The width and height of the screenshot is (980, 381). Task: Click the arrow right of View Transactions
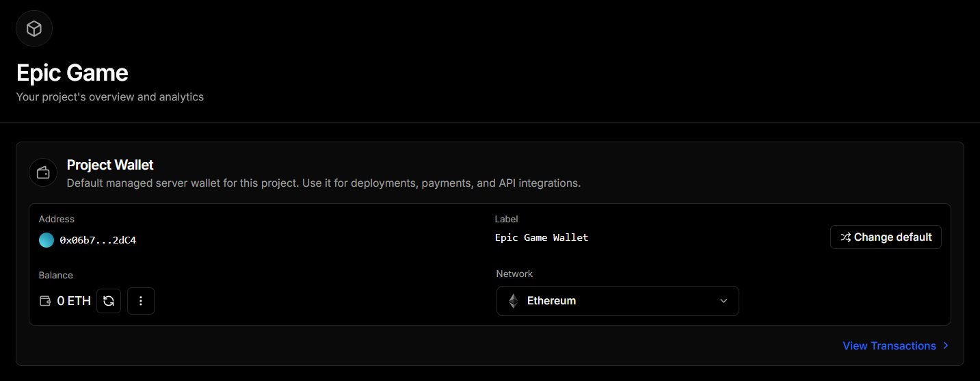pyautogui.click(x=946, y=346)
